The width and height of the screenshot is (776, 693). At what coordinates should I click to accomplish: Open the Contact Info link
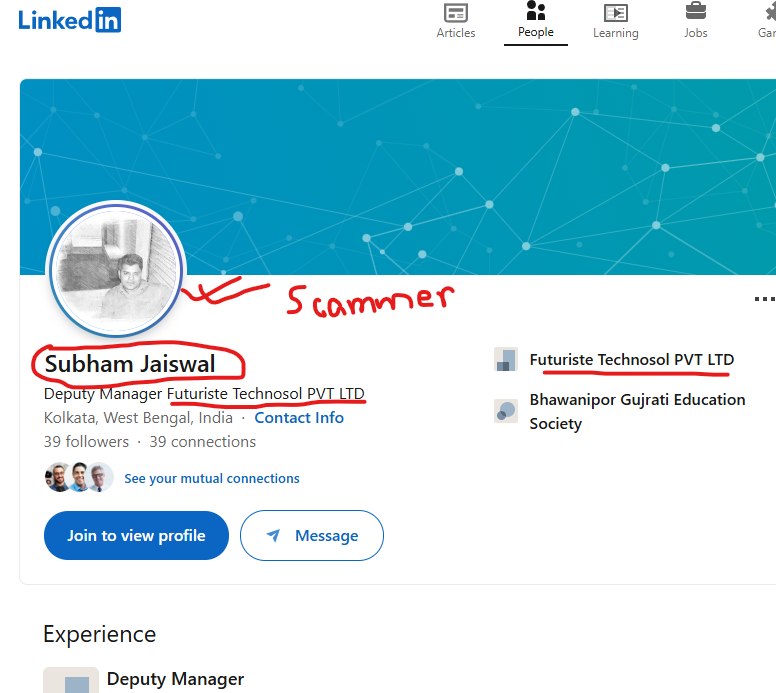(299, 418)
